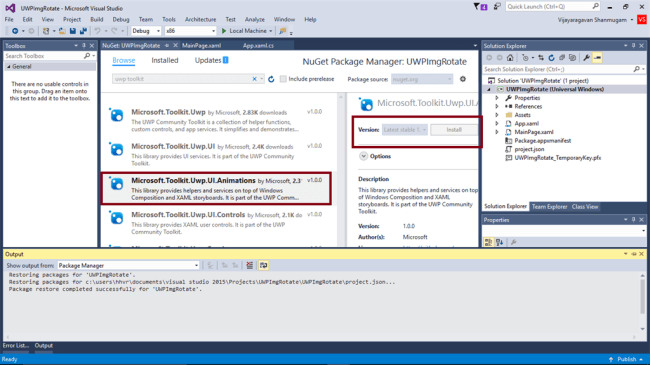This screenshot has width=650, height=365.
Task: Clear the uwp toolkit search text
Action: 255,79
